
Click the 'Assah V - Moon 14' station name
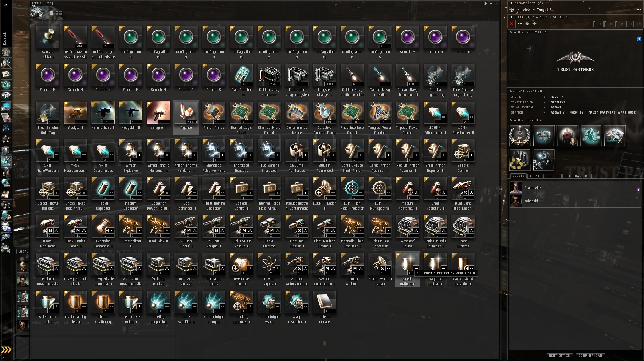pos(593,112)
